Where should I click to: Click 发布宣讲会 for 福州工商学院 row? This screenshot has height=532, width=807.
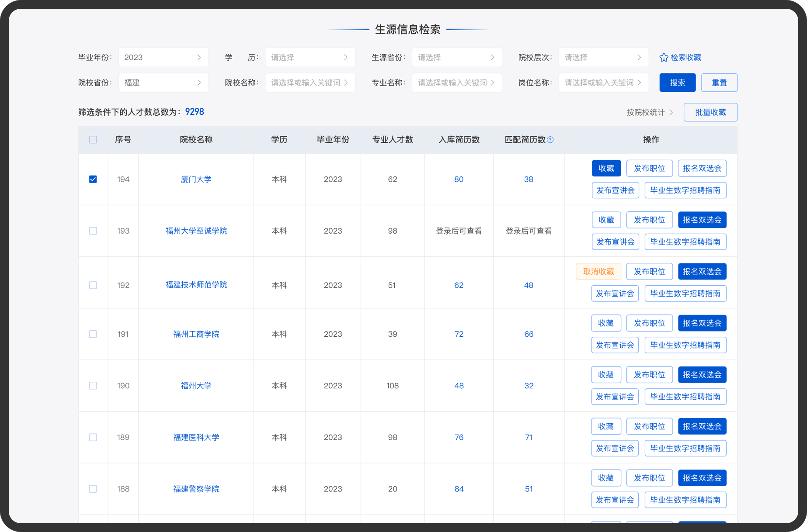[615, 345]
